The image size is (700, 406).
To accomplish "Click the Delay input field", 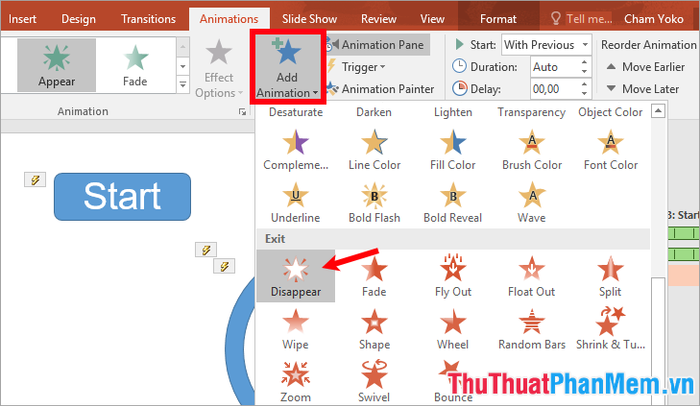I will point(554,89).
